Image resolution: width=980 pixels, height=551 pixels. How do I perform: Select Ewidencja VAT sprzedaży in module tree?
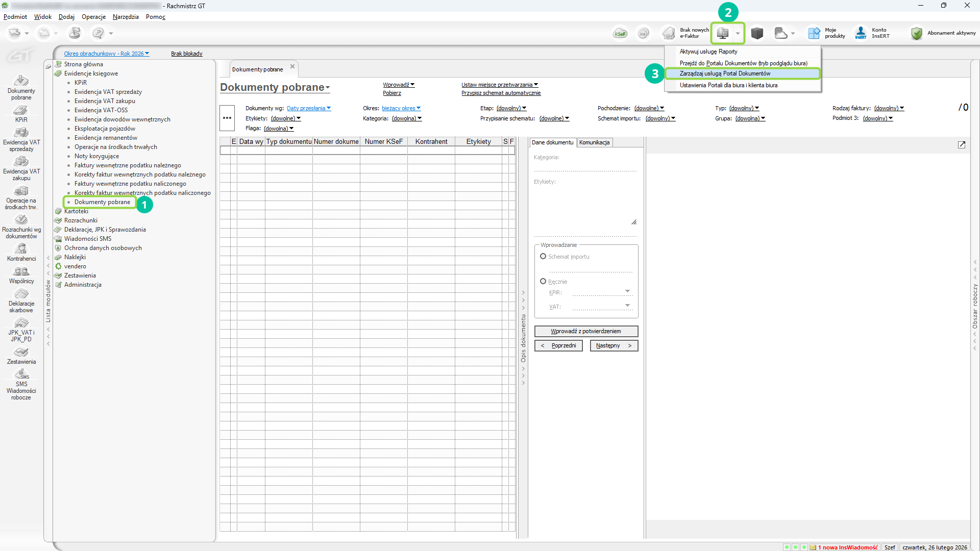pos(108,92)
